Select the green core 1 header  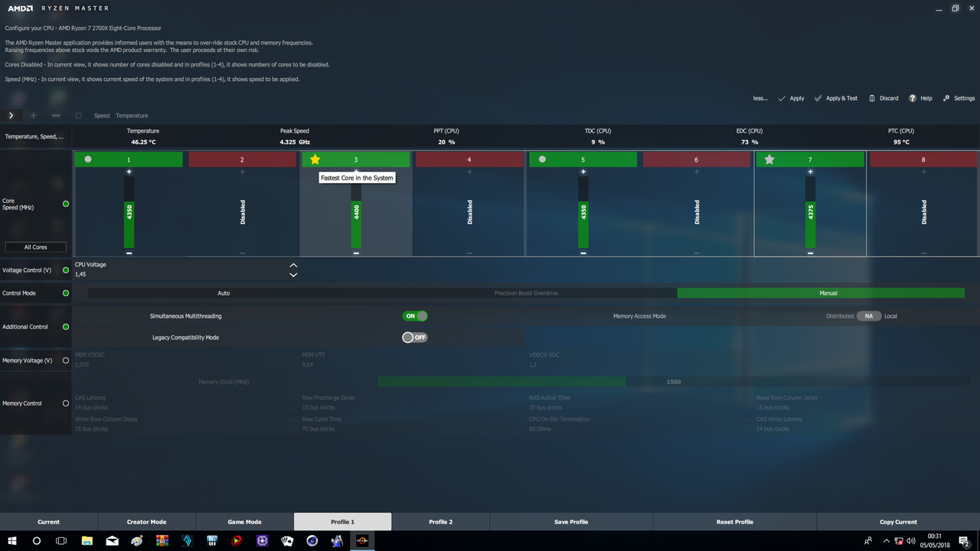coord(129,159)
